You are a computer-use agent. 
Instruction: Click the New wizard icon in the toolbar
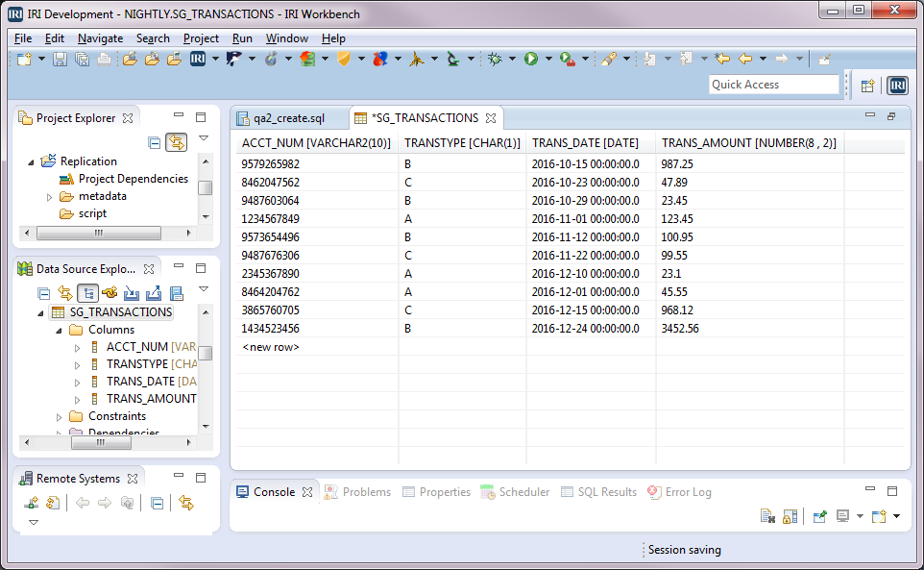(x=24, y=59)
